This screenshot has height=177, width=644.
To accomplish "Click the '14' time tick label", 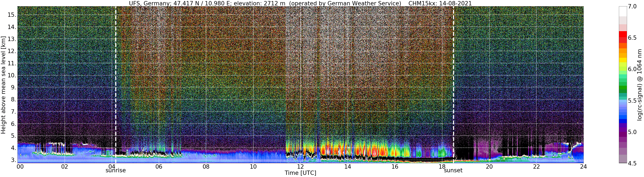I will click(347, 166).
